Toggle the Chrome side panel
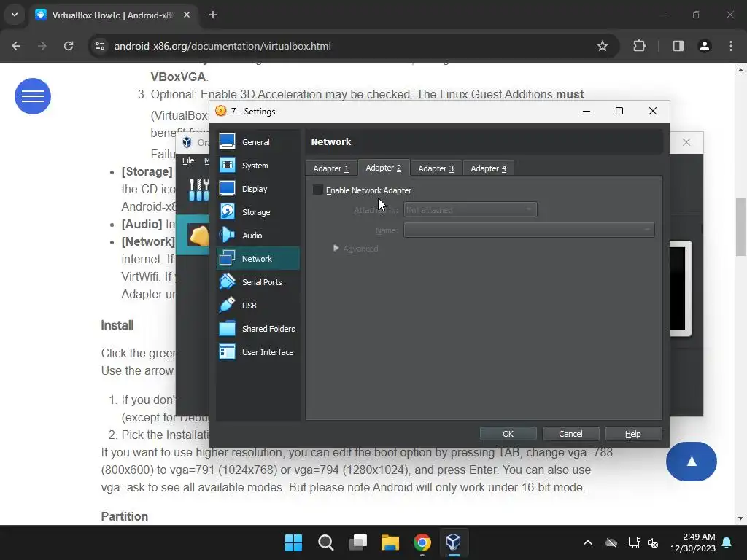Image resolution: width=747 pixels, height=560 pixels. 678,46
